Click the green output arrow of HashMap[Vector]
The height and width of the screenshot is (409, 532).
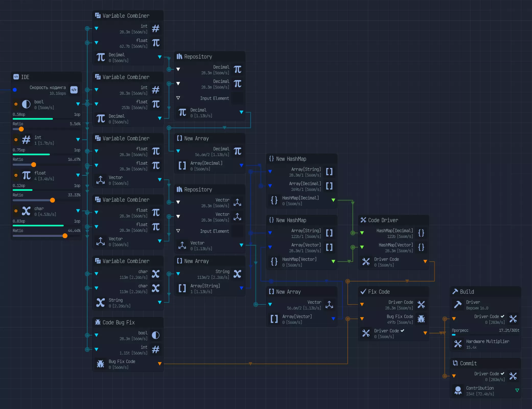pyautogui.click(x=333, y=261)
